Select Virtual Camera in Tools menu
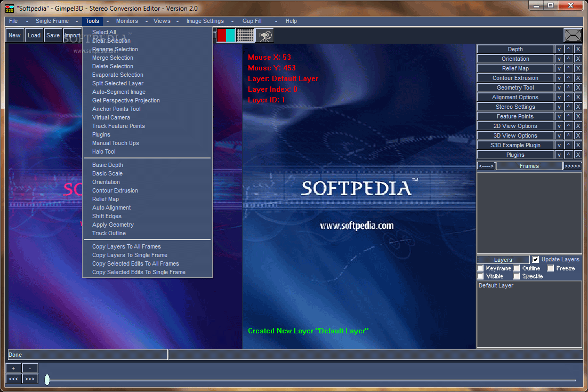588x392 pixels. (111, 117)
